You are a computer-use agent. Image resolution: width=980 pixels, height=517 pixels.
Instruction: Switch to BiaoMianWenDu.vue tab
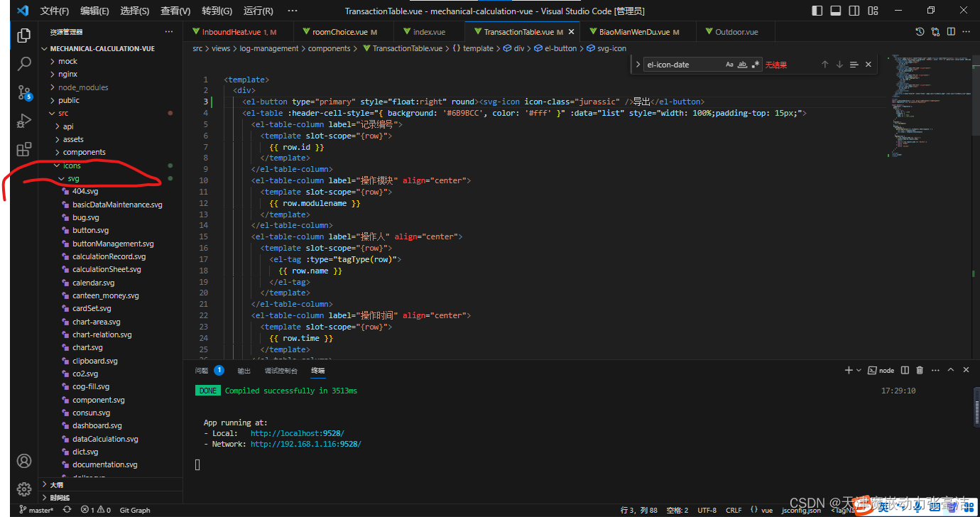pos(639,32)
